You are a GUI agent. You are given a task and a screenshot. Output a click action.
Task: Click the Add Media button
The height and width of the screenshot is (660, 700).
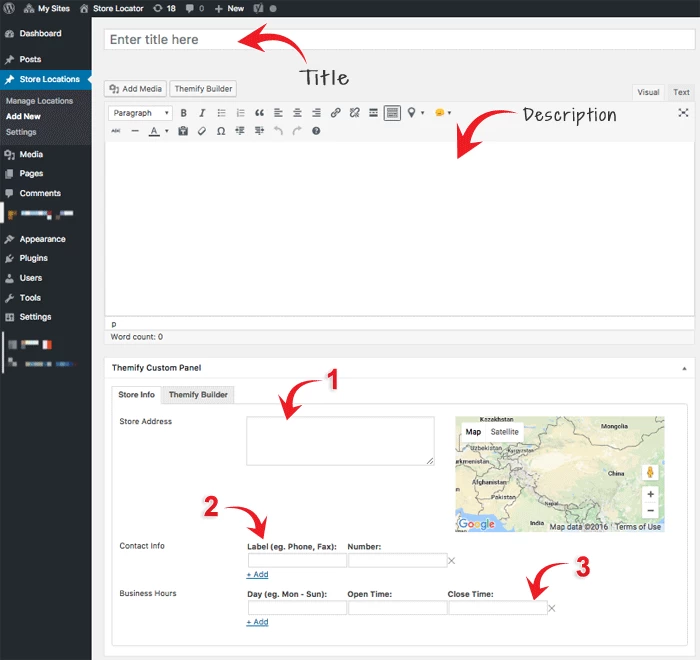tap(136, 89)
